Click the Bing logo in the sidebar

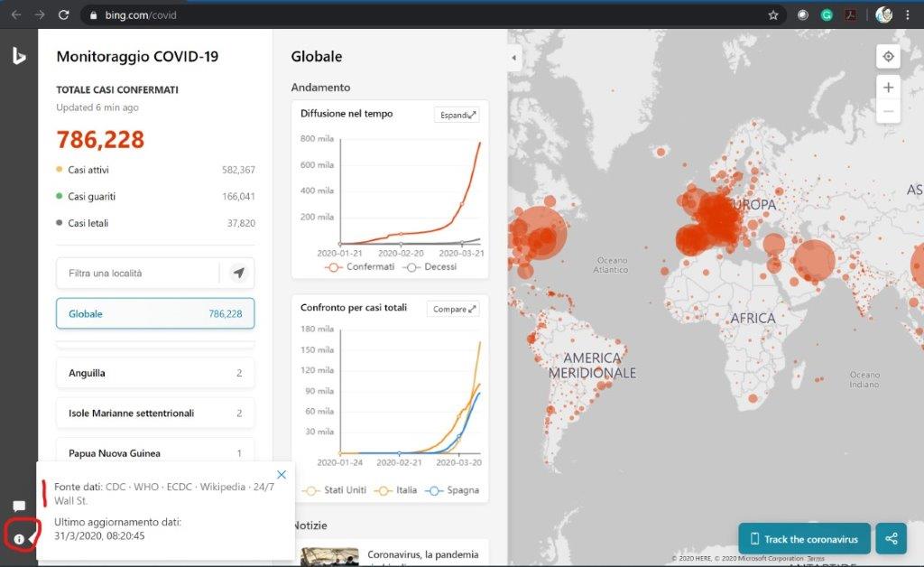point(19,56)
